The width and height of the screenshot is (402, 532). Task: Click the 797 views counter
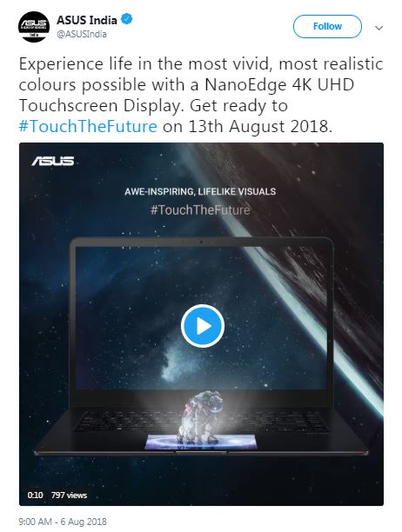69,495
